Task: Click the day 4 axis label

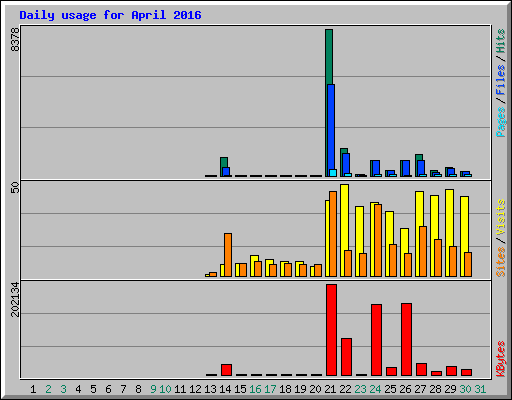Action: (78, 389)
